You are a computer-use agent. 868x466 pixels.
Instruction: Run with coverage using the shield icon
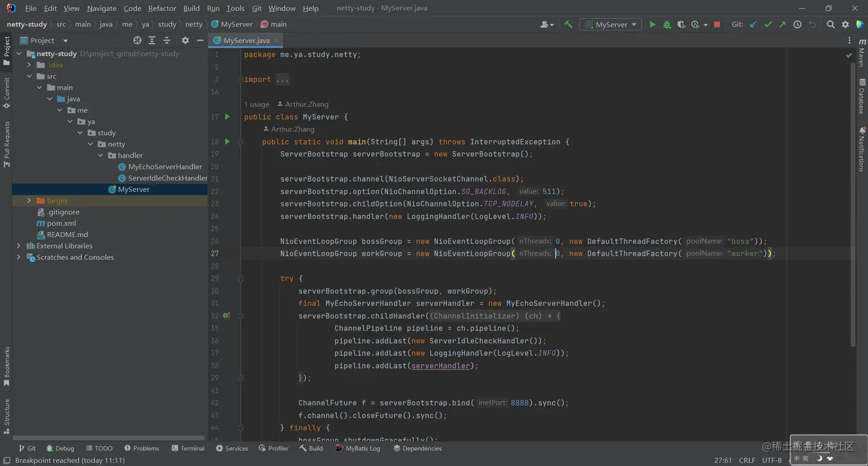[681, 25]
